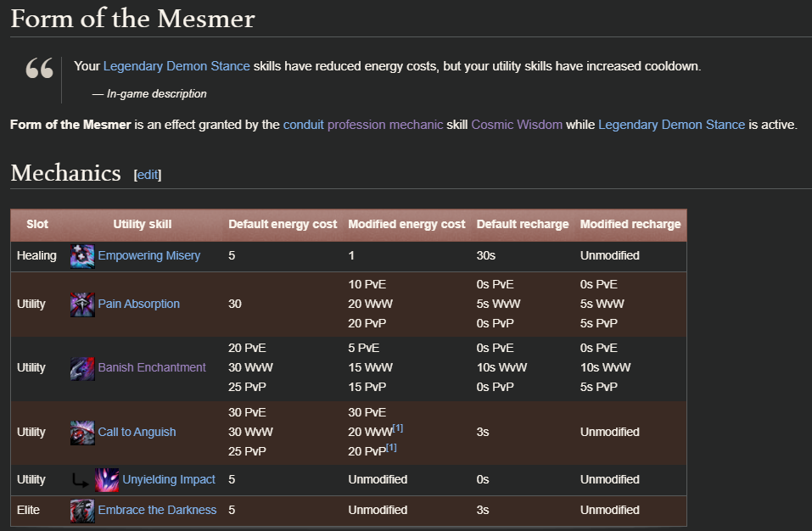812x531 pixels.
Task: Click the 20 PvE default energy cost
Action: 247,349
